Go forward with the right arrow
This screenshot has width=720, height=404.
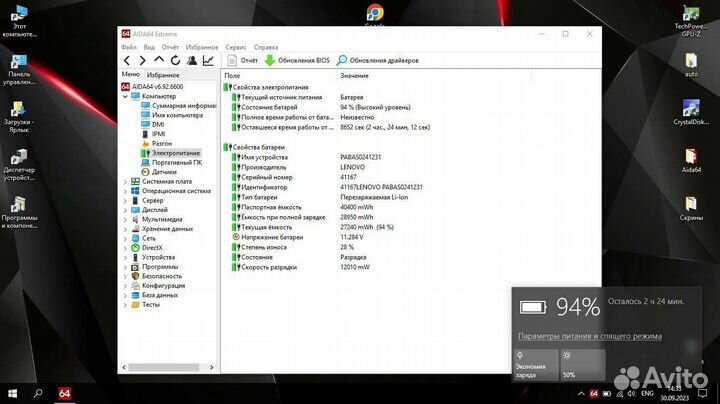pyautogui.click(x=142, y=60)
